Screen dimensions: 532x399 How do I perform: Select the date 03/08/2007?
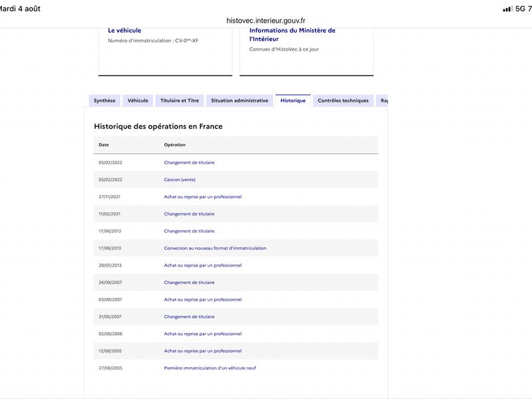point(110,300)
